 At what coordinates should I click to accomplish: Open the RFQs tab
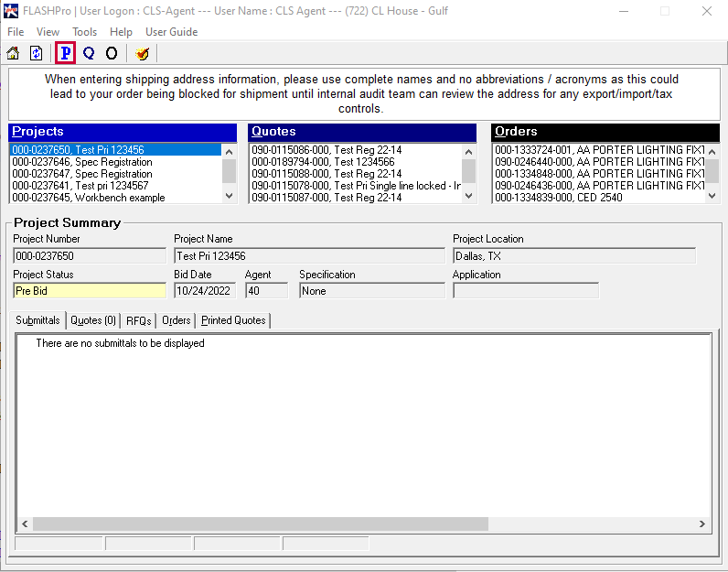click(x=138, y=320)
